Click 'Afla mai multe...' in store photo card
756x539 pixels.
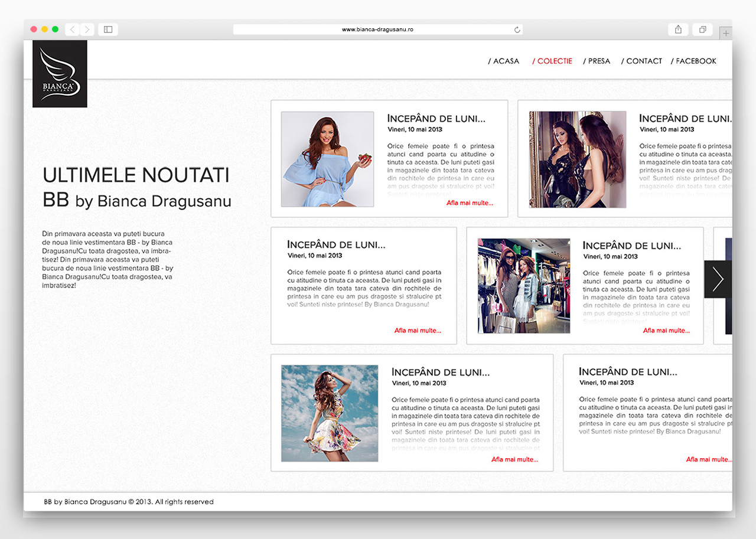click(666, 331)
